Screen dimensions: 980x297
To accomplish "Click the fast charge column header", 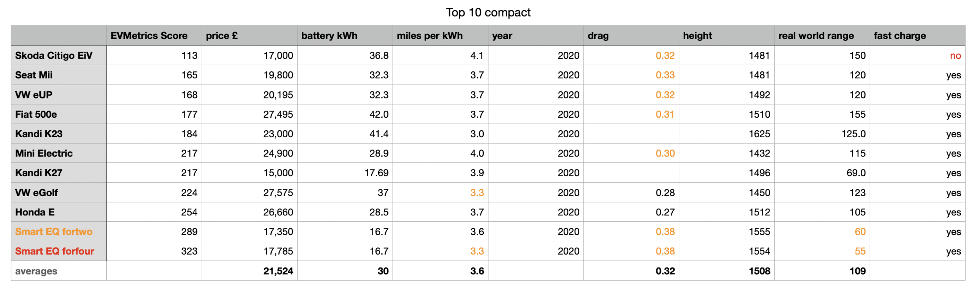I will point(900,36).
